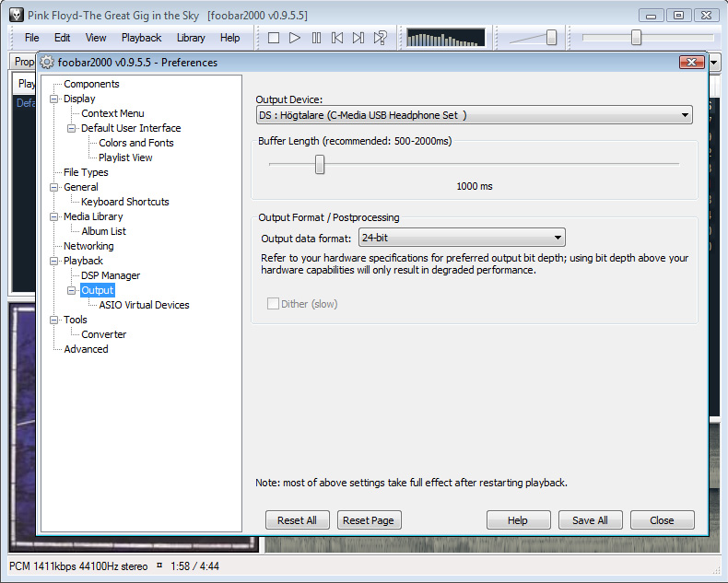Skip to previous track icon
This screenshot has height=583, width=728.
coord(337,38)
